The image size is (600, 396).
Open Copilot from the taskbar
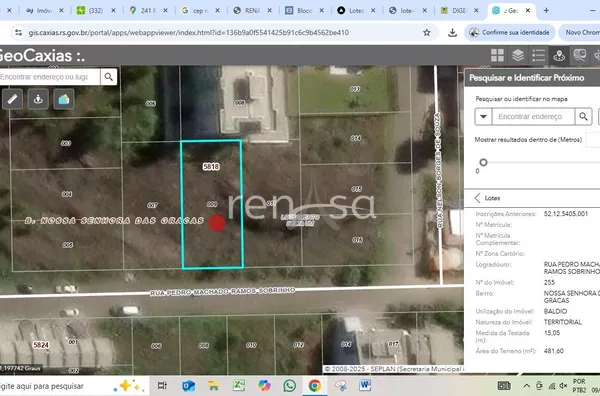click(x=264, y=386)
